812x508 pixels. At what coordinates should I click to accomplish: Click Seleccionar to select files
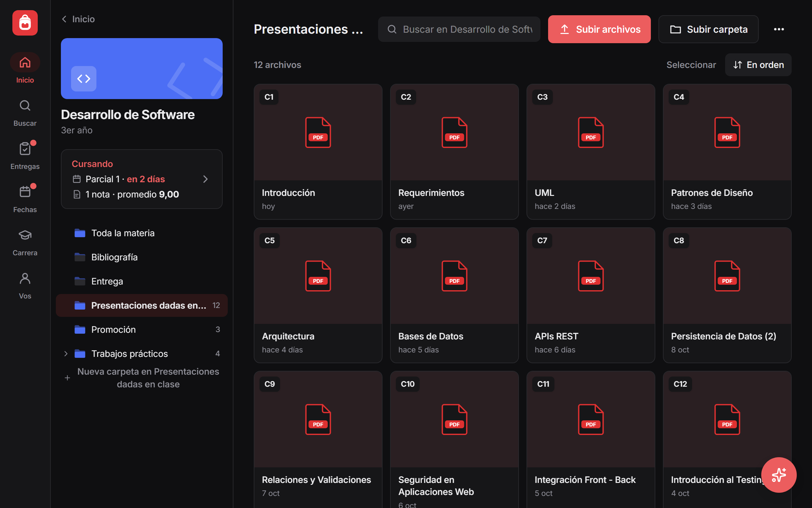[691, 65]
